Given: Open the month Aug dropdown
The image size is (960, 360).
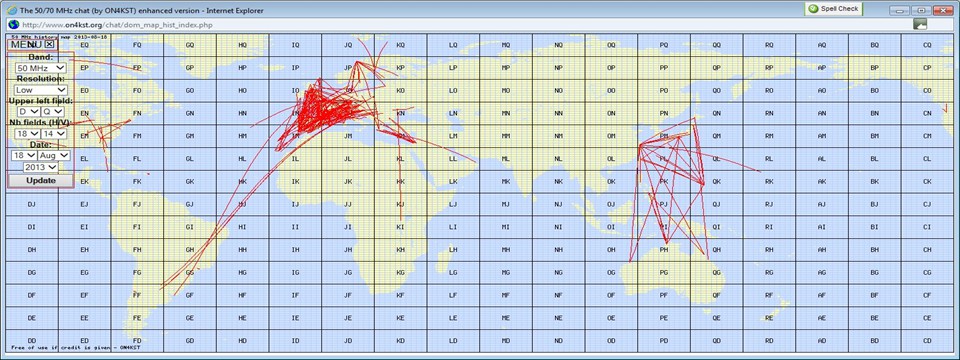Looking at the screenshot, I should pos(54,156).
